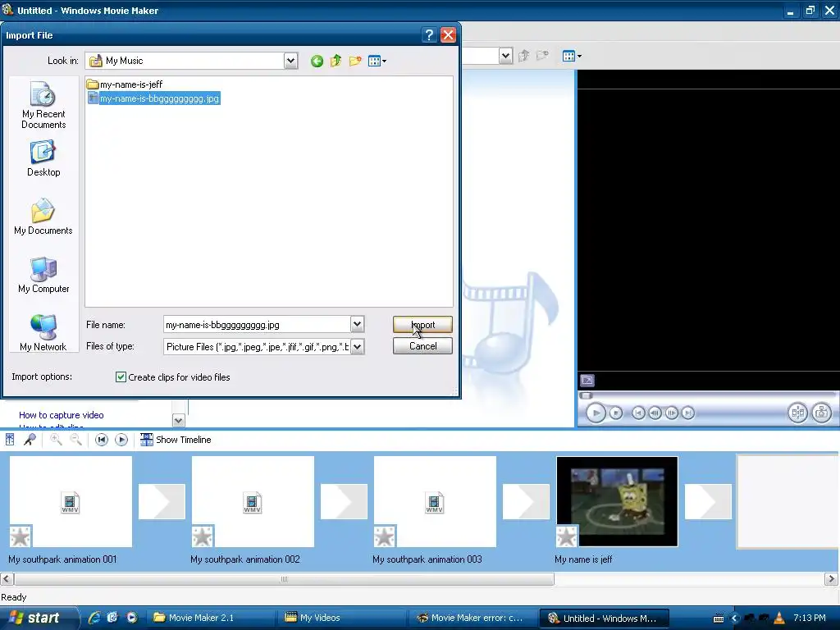Select My southpark animation 002 clip

[x=253, y=501]
